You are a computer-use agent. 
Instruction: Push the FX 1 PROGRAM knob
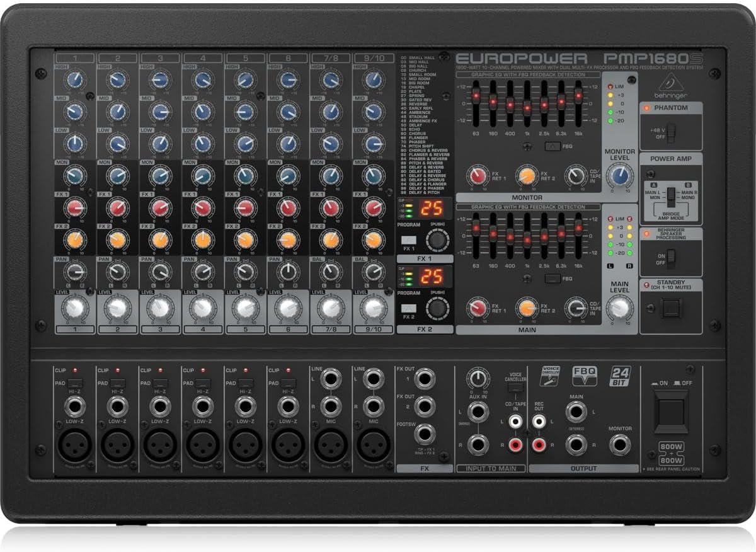[x=435, y=241]
